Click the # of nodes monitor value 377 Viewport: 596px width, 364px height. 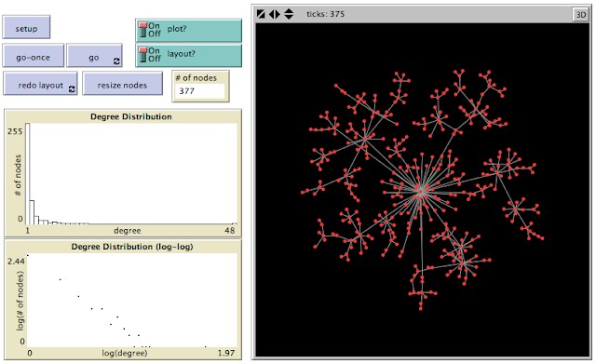point(200,91)
